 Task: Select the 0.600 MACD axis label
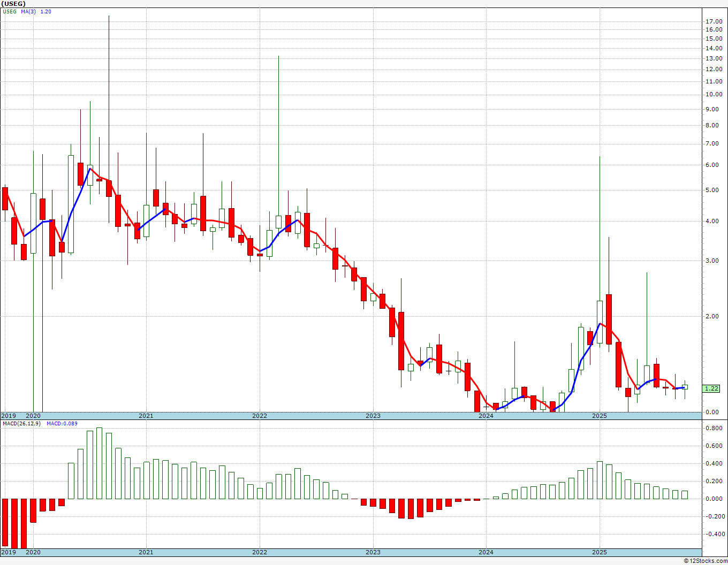(714, 446)
